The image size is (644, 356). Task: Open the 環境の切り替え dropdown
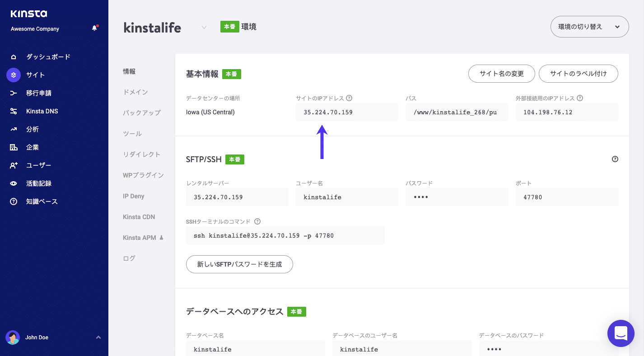pyautogui.click(x=589, y=26)
